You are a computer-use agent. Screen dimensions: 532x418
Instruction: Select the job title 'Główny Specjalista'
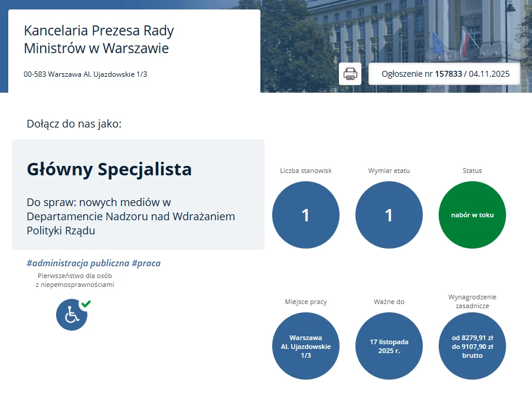pos(109,169)
